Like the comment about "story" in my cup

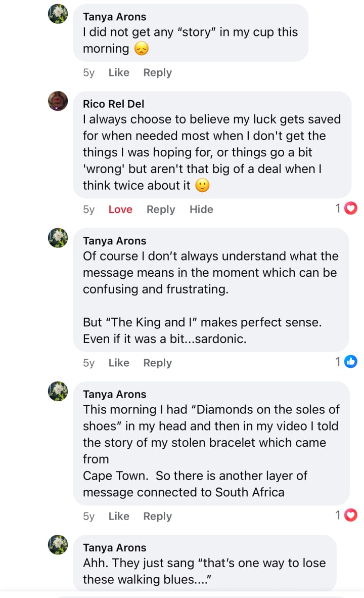[119, 72]
